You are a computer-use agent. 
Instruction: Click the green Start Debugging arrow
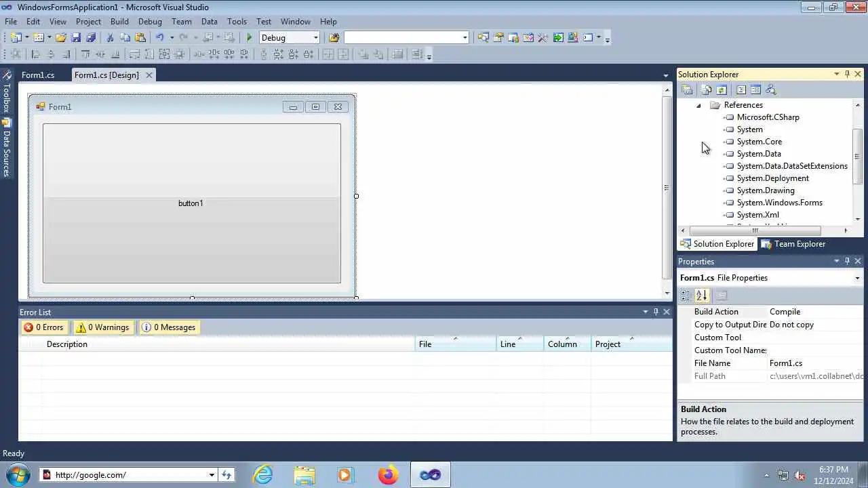pos(250,38)
